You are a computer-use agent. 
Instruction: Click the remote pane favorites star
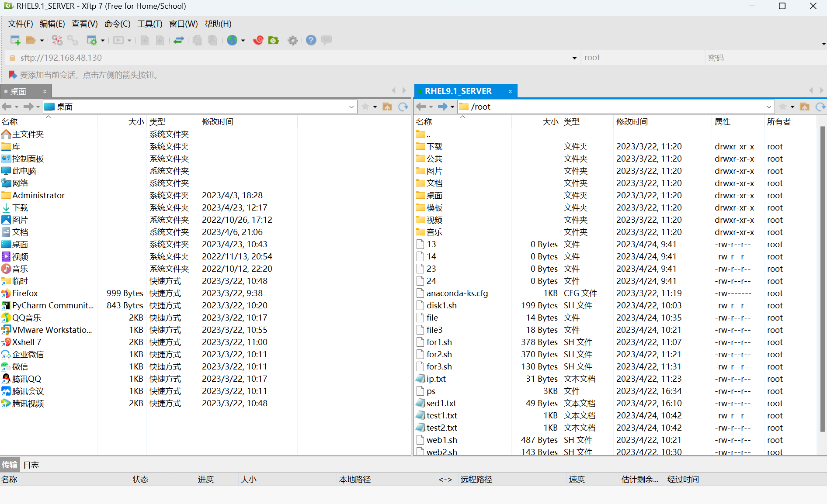pyautogui.click(x=783, y=107)
